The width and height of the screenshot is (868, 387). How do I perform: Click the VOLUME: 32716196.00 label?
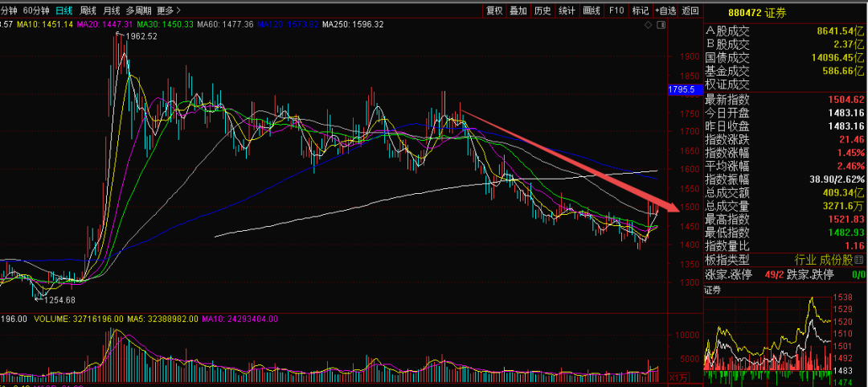pyautogui.click(x=77, y=319)
